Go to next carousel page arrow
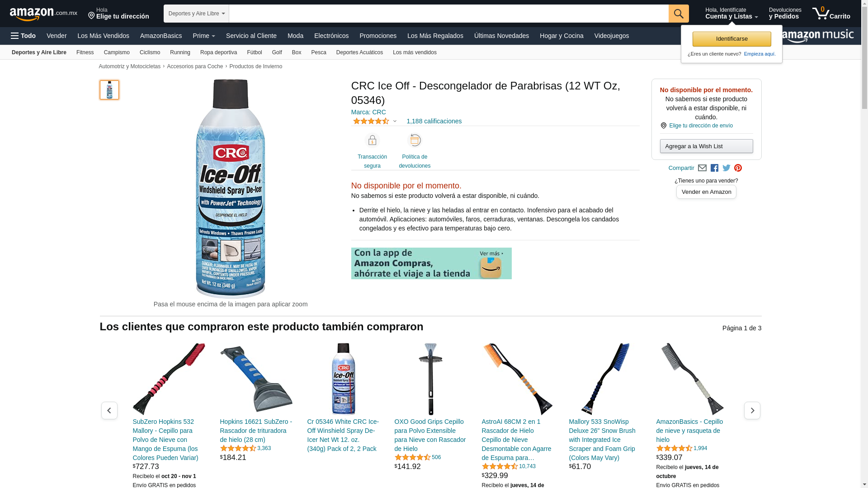868x488 pixels. pyautogui.click(x=752, y=410)
